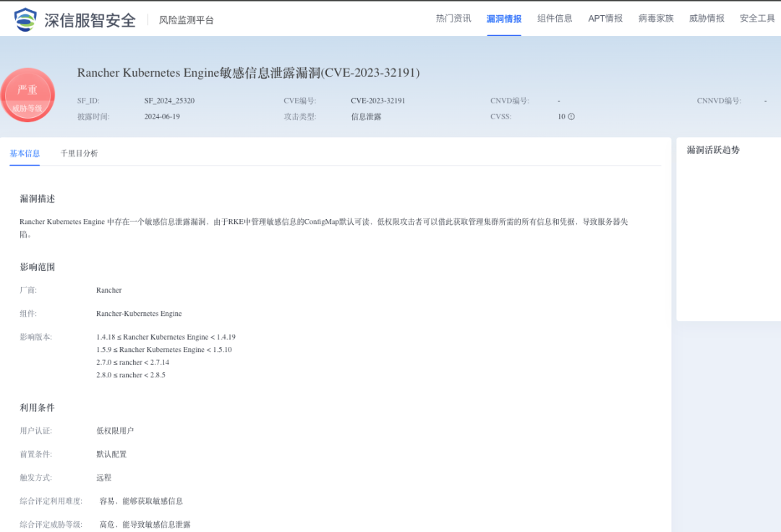The width and height of the screenshot is (781, 532).
Task: Click the trigger method value 远程
Action: pyautogui.click(x=103, y=477)
